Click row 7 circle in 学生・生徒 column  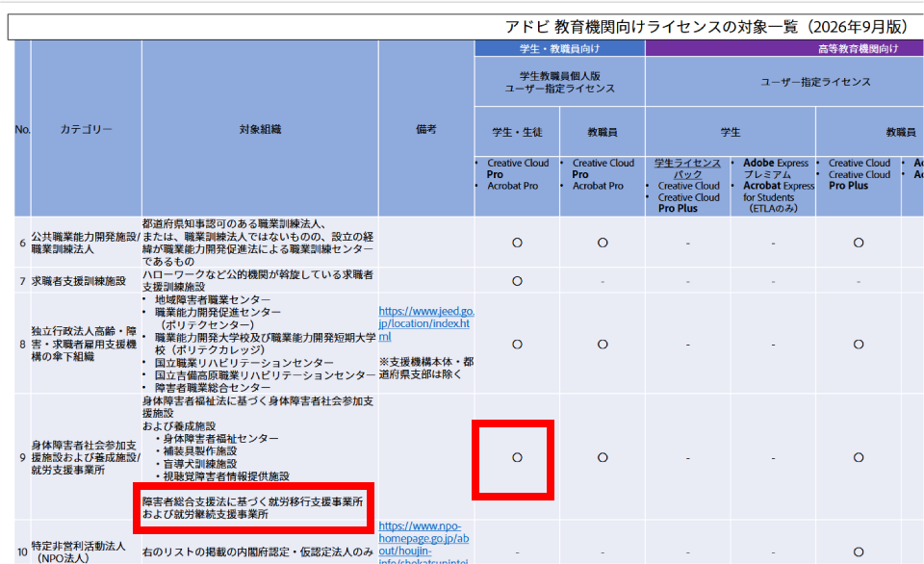click(518, 281)
